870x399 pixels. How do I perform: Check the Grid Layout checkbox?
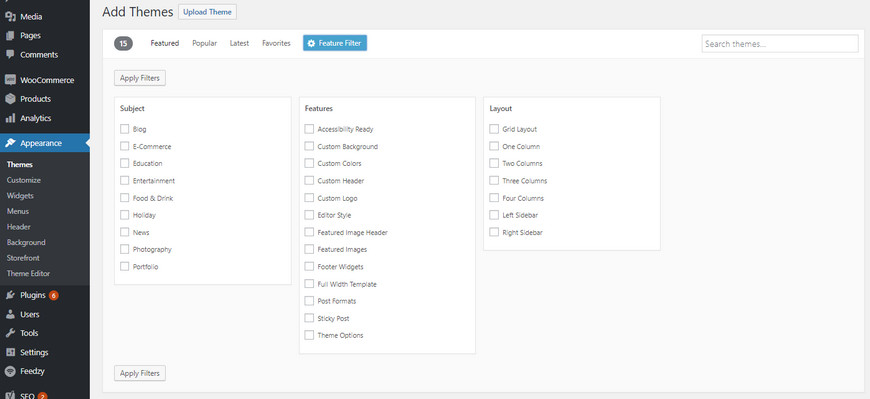tap(494, 129)
